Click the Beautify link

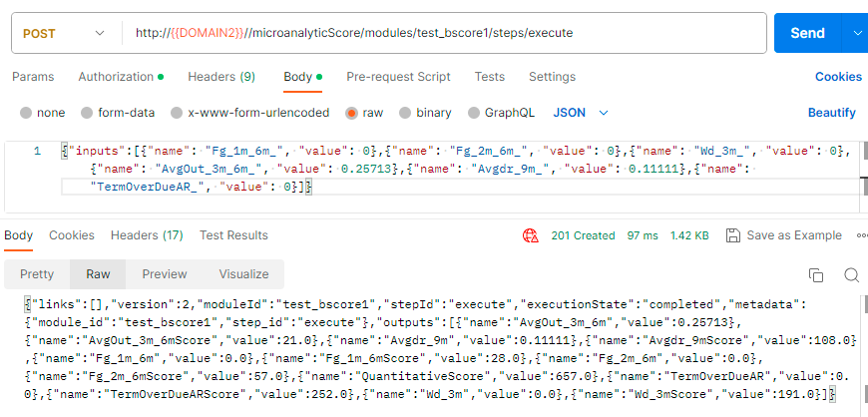click(832, 113)
